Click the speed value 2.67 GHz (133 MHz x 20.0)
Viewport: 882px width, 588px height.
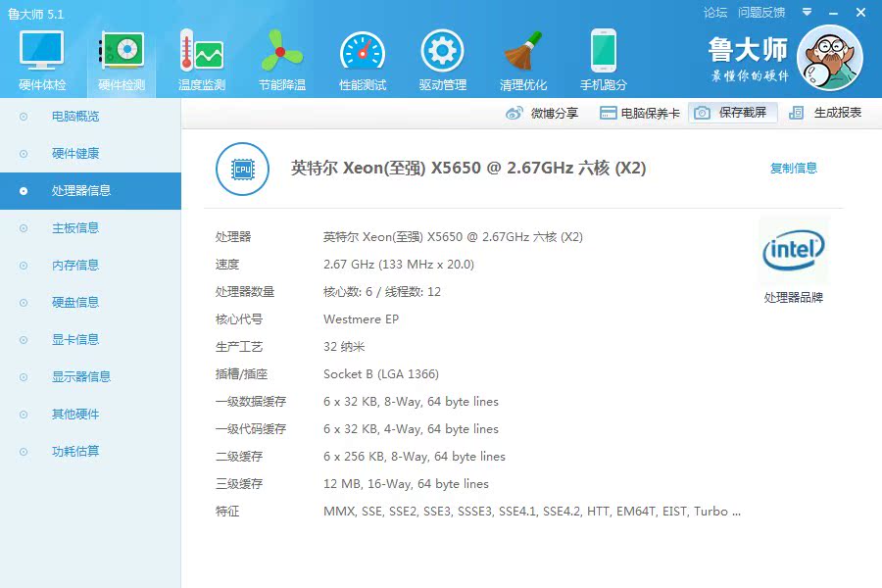399,264
